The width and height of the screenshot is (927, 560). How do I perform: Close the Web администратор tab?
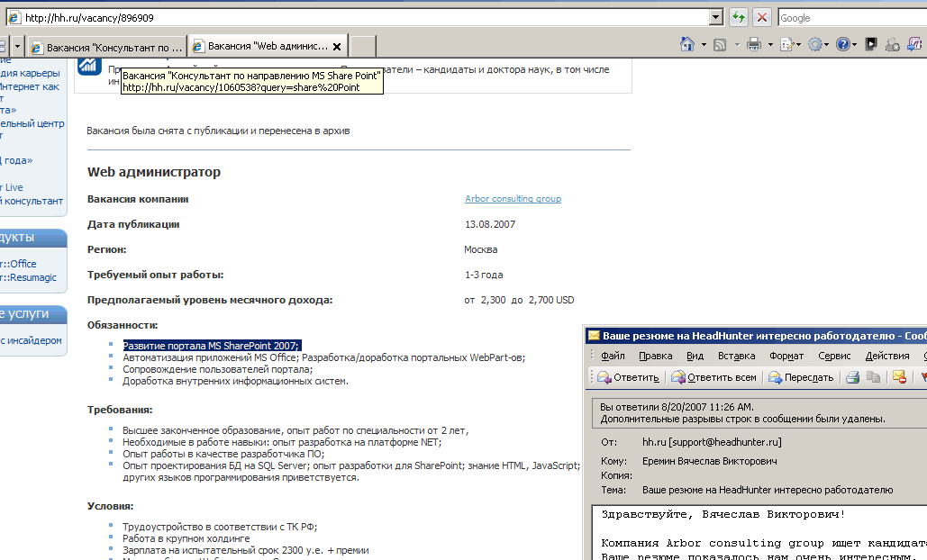click(337, 47)
